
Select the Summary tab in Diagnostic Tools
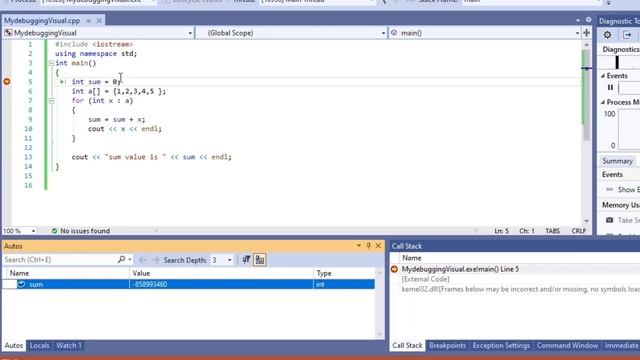pyautogui.click(x=617, y=161)
